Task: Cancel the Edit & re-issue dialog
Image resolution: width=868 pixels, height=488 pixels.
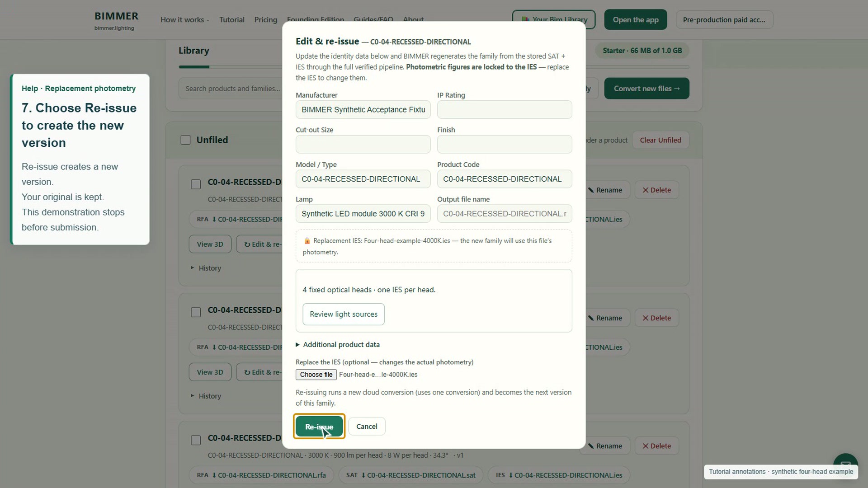Action: click(367, 426)
